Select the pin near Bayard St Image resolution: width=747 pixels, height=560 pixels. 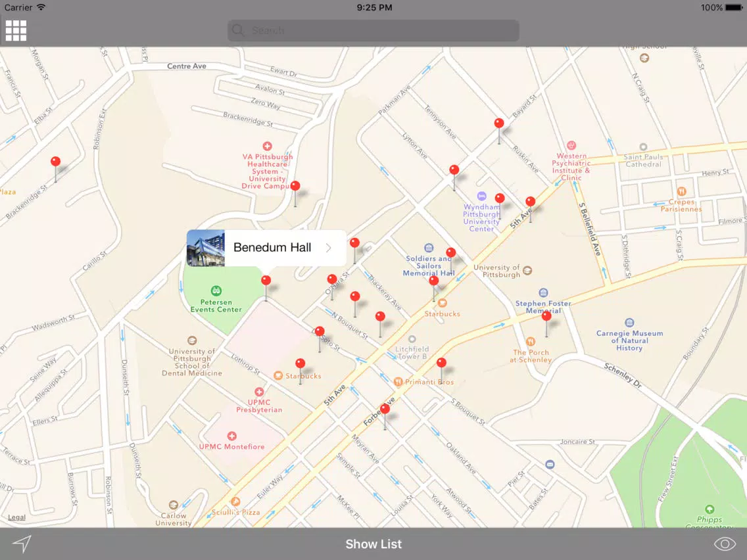499,124
